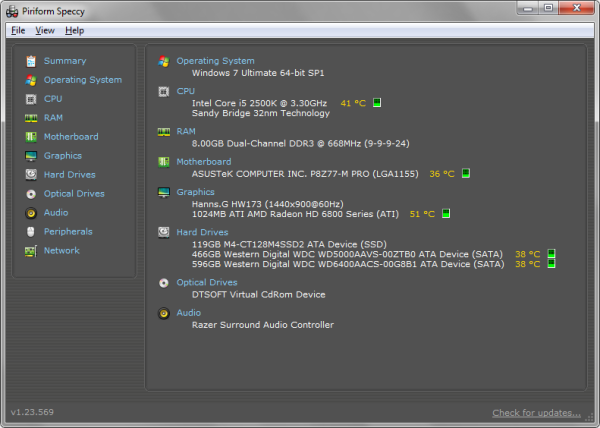Screen dimensions: 600x428
Task: Click the v1.23.569 version label
Action: [x=32, y=412]
